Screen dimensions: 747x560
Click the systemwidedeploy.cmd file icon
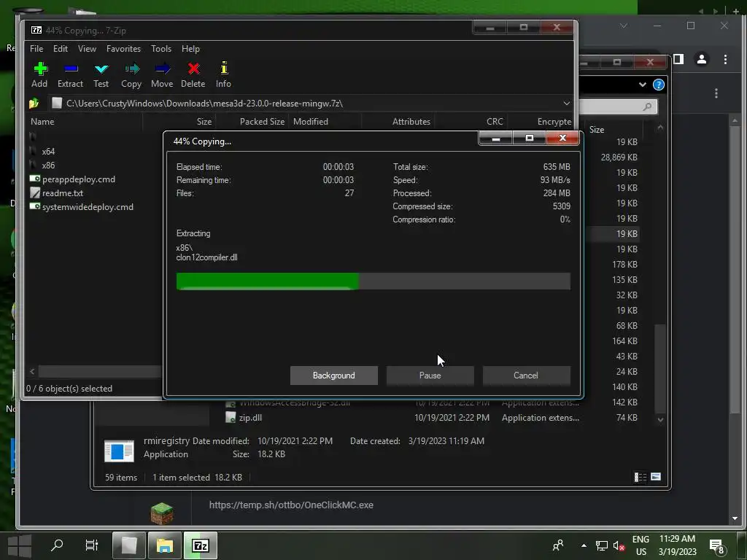pyautogui.click(x=35, y=206)
